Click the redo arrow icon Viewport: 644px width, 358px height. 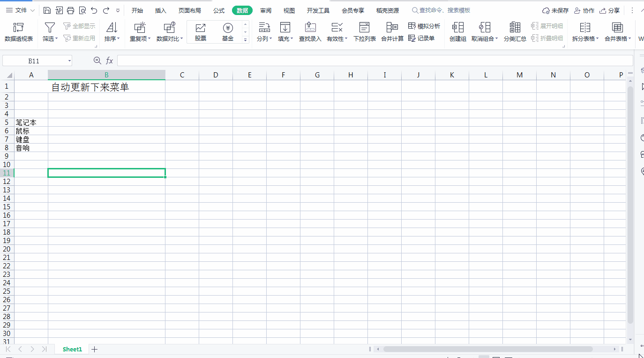pos(106,10)
